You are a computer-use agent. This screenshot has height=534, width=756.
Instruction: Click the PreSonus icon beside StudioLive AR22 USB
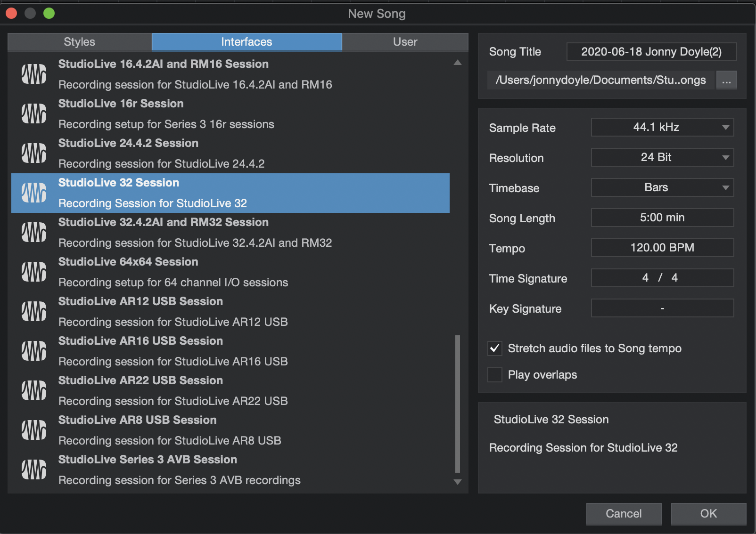[34, 391]
